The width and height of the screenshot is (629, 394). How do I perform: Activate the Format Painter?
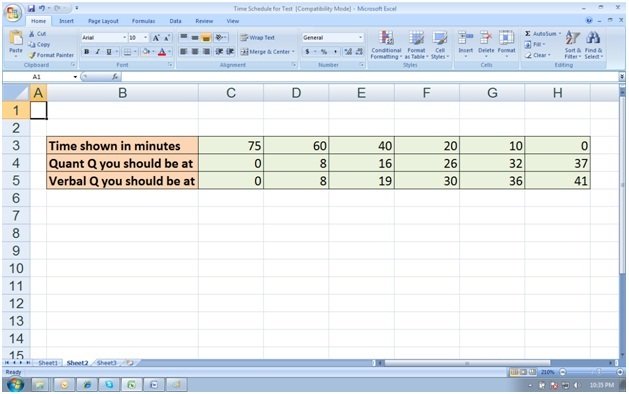[x=51, y=55]
